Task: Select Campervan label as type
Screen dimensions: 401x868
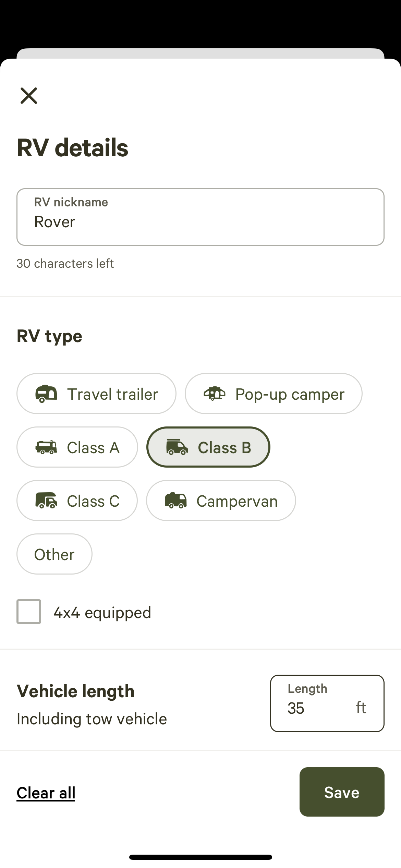Action: point(237,502)
